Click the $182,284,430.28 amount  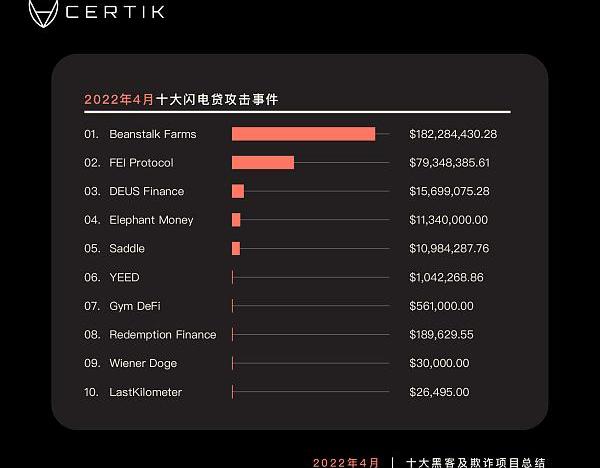453,134
